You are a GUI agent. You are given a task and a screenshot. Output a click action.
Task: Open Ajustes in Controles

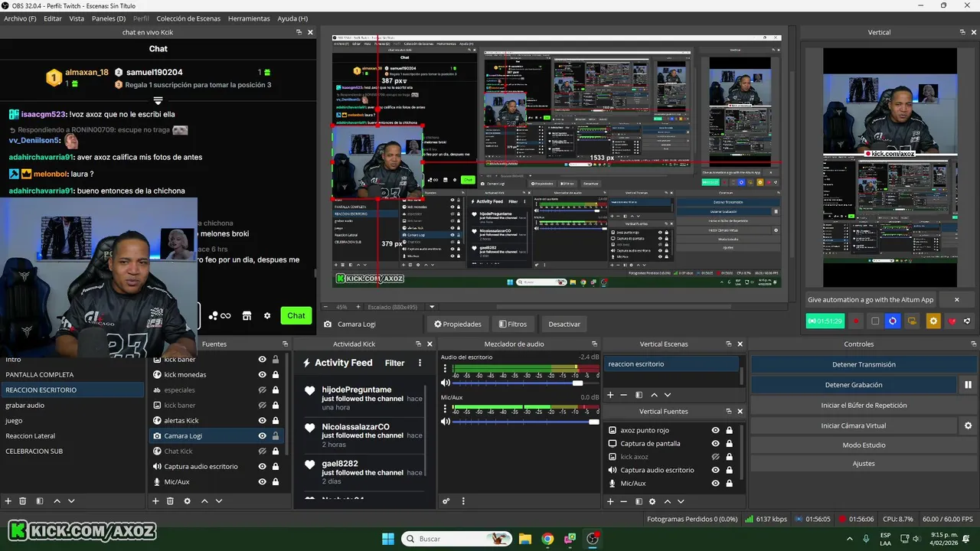(864, 463)
